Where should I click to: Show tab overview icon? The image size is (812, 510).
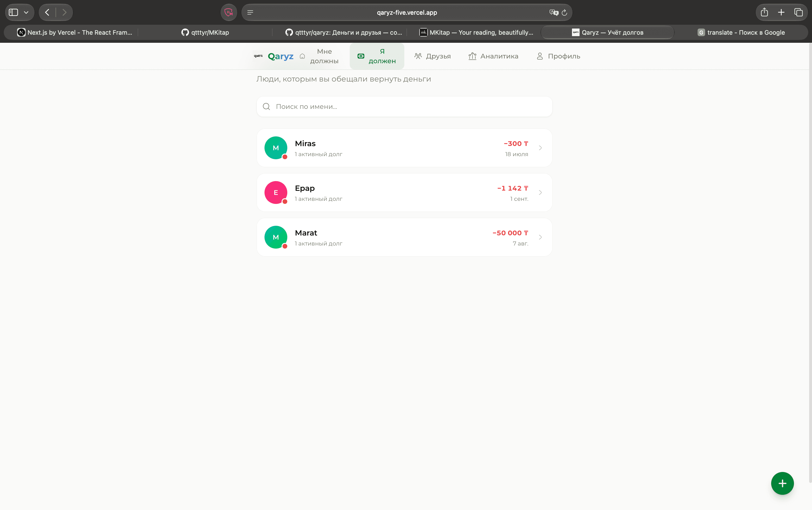(x=798, y=13)
